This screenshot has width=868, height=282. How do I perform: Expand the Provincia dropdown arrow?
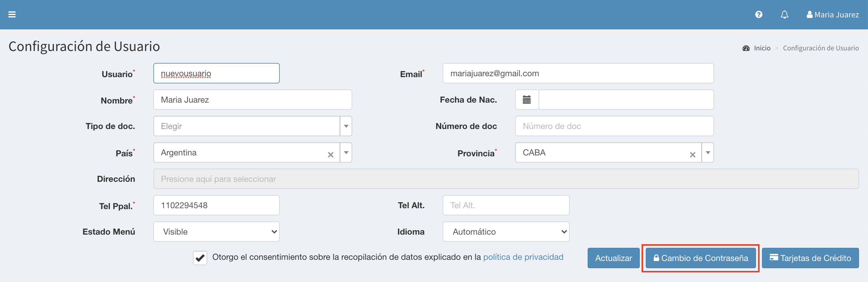(707, 152)
